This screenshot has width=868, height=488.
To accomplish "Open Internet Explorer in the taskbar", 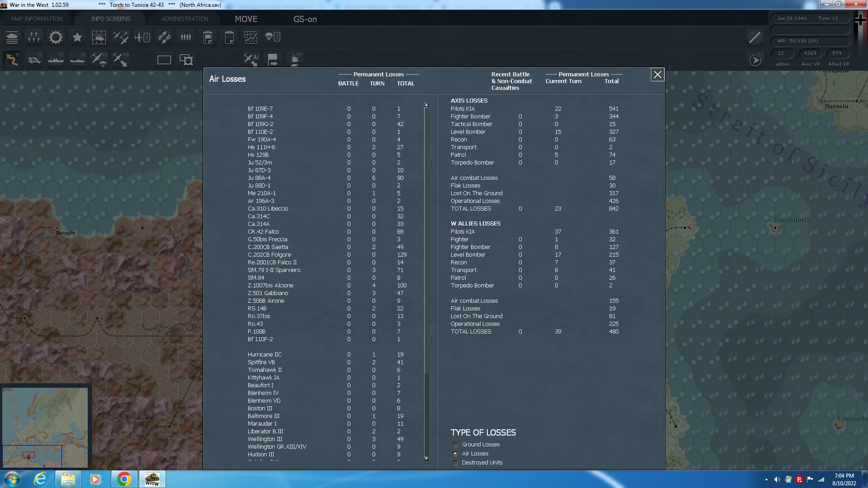I will pos(41,479).
